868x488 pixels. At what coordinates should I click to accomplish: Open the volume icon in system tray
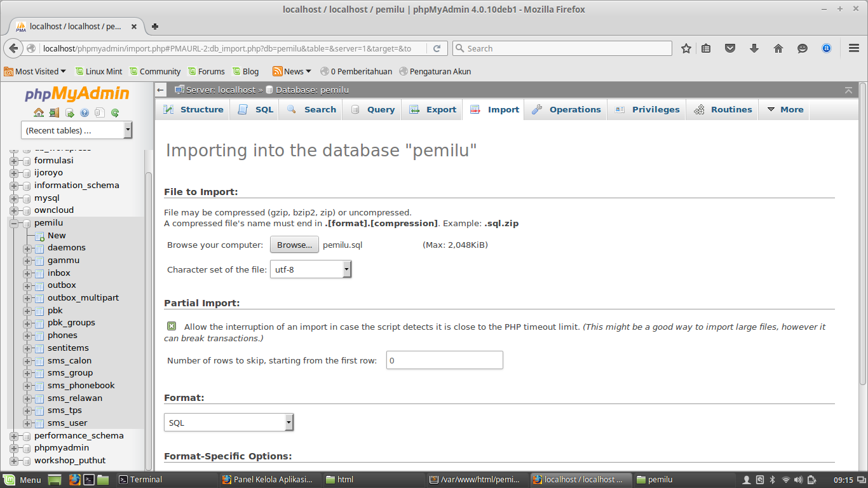pyautogui.click(x=799, y=480)
